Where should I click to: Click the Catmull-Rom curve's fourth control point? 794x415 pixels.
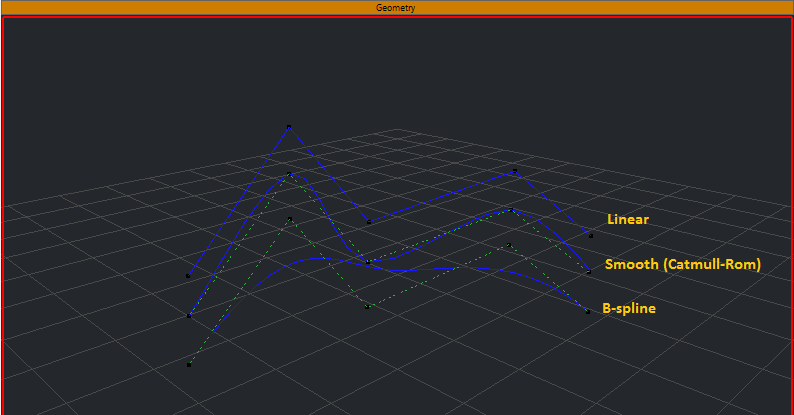point(510,210)
